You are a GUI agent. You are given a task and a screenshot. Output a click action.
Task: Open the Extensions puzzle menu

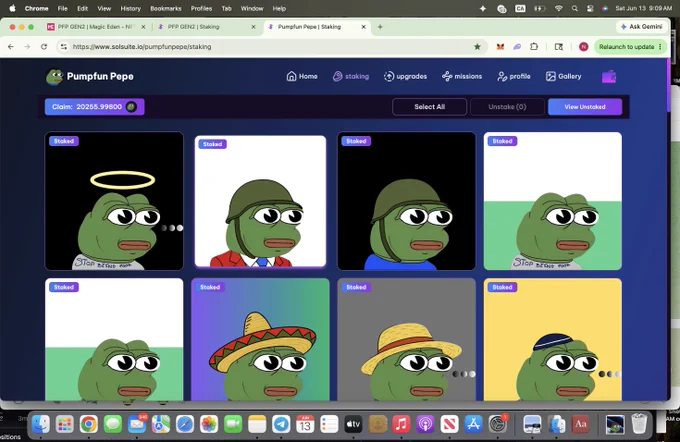coord(534,46)
